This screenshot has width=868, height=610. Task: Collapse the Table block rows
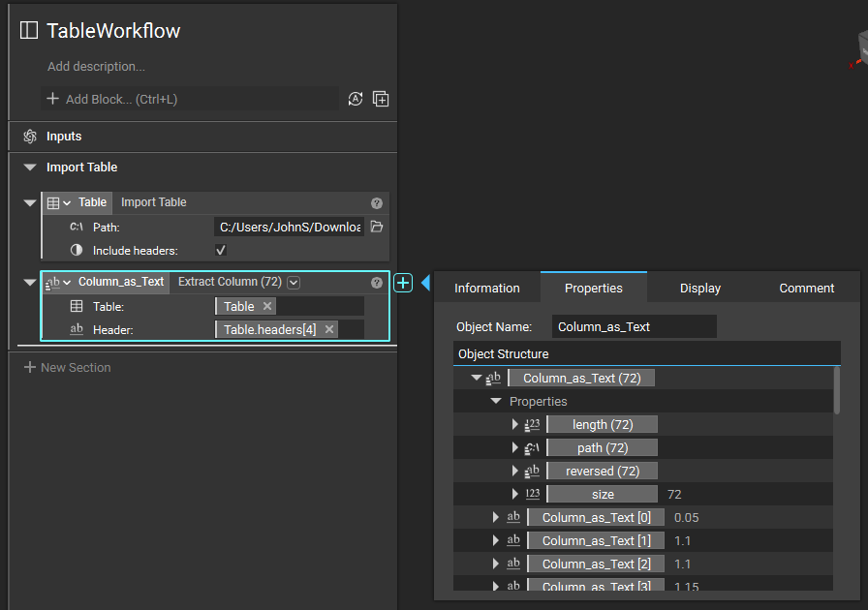pyautogui.click(x=30, y=202)
